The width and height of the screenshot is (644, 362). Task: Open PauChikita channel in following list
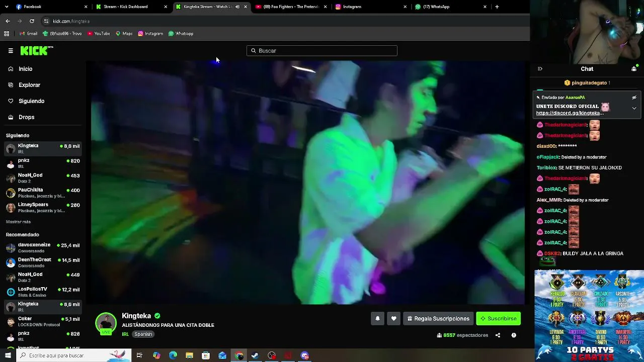(42, 193)
